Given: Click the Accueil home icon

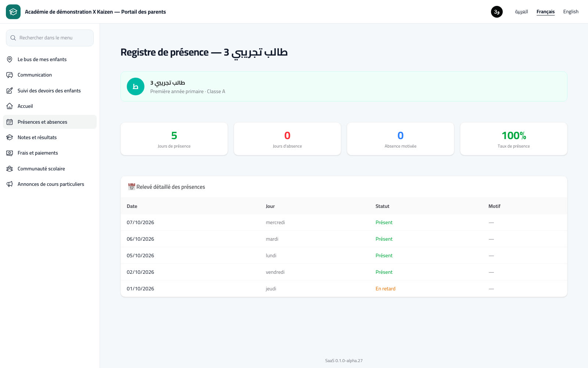Looking at the screenshot, I should pyautogui.click(x=10, y=106).
